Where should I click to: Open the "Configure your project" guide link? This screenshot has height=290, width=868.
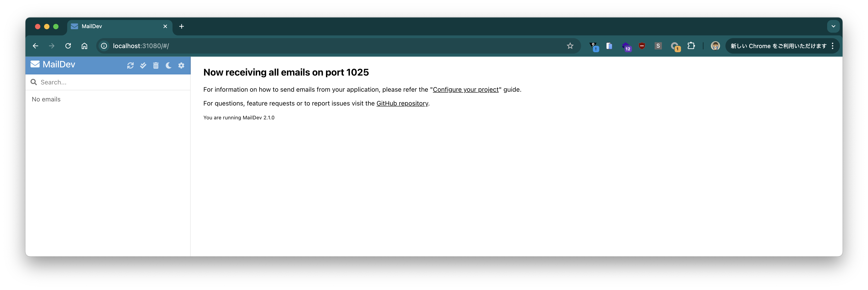(465, 90)
